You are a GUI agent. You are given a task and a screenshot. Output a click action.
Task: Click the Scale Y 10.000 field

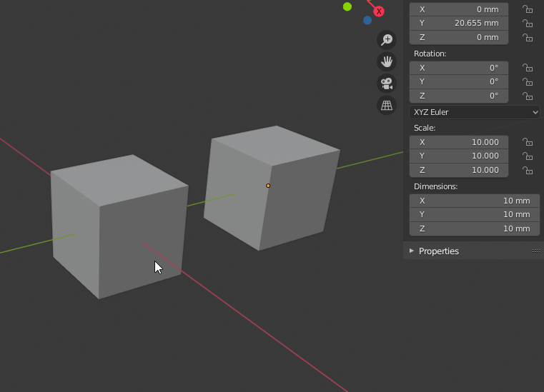pos(459,156)
